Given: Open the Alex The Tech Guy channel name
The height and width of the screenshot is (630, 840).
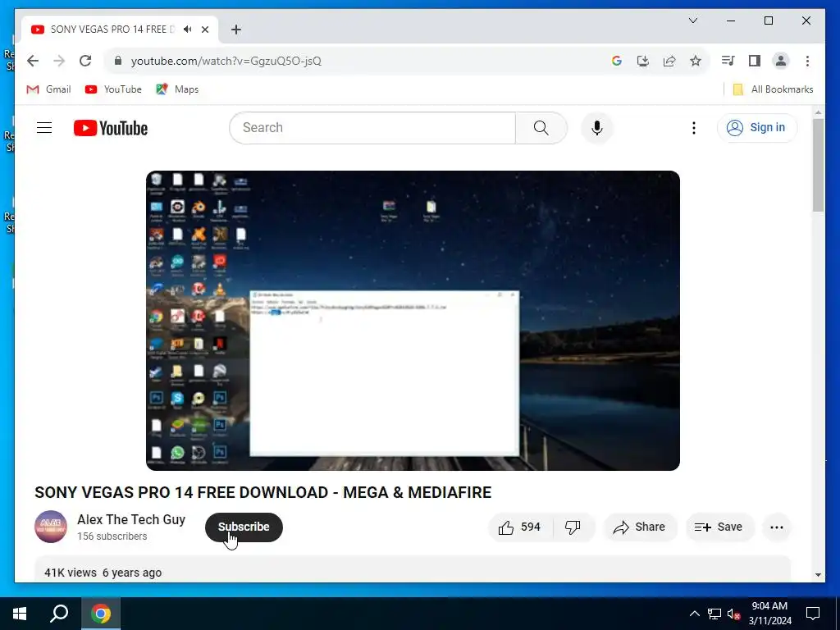Looking at the screenshot, I should click(x=131, y=519).
